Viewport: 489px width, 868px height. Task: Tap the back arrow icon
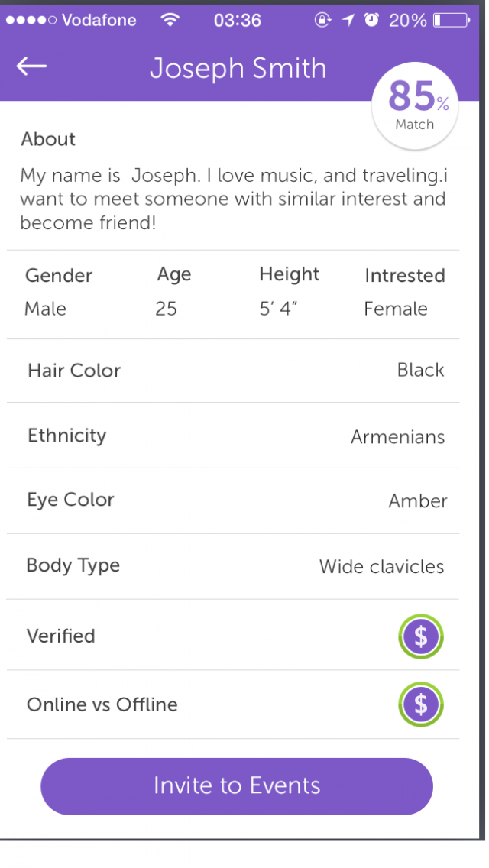[31, 66]
